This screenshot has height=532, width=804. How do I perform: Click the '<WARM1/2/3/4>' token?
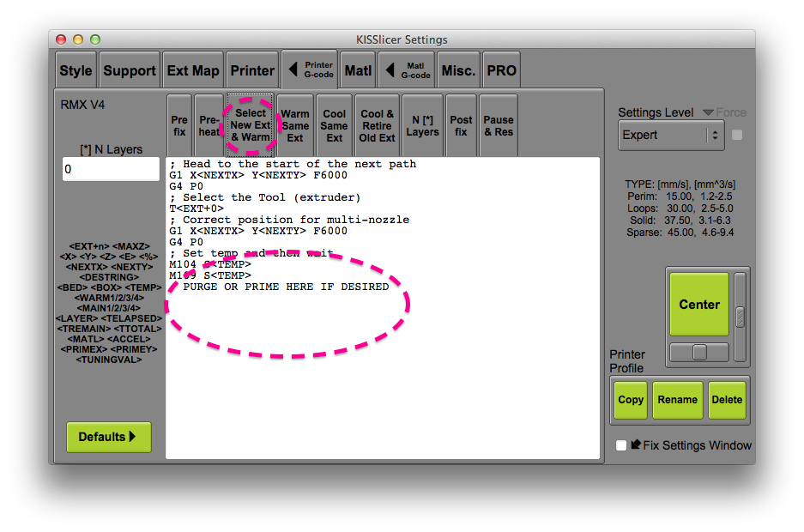(109, 298)
